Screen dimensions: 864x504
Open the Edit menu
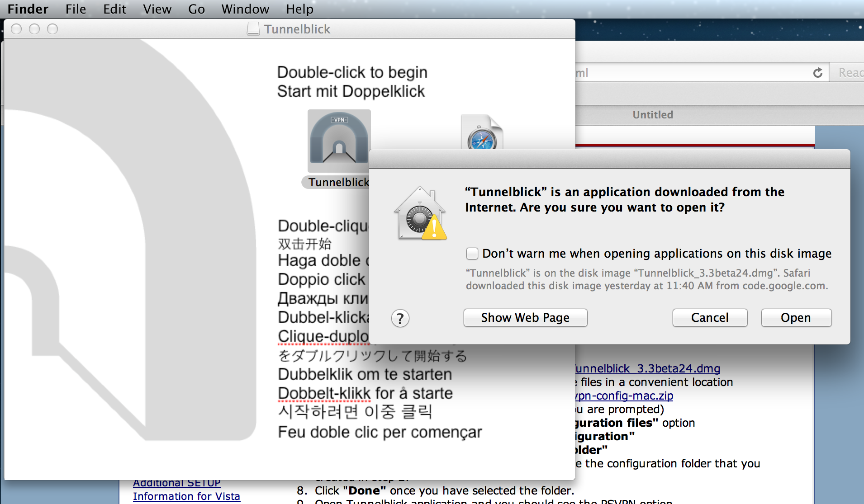pos(114,9)
